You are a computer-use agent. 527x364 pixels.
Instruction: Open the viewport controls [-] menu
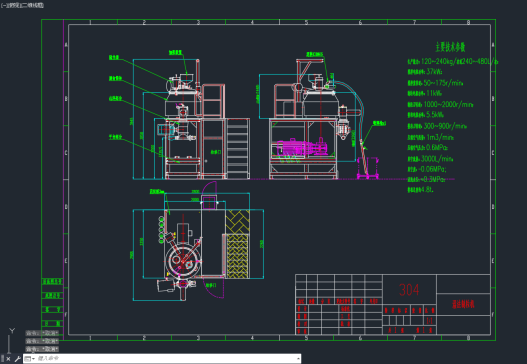(4, 5)
